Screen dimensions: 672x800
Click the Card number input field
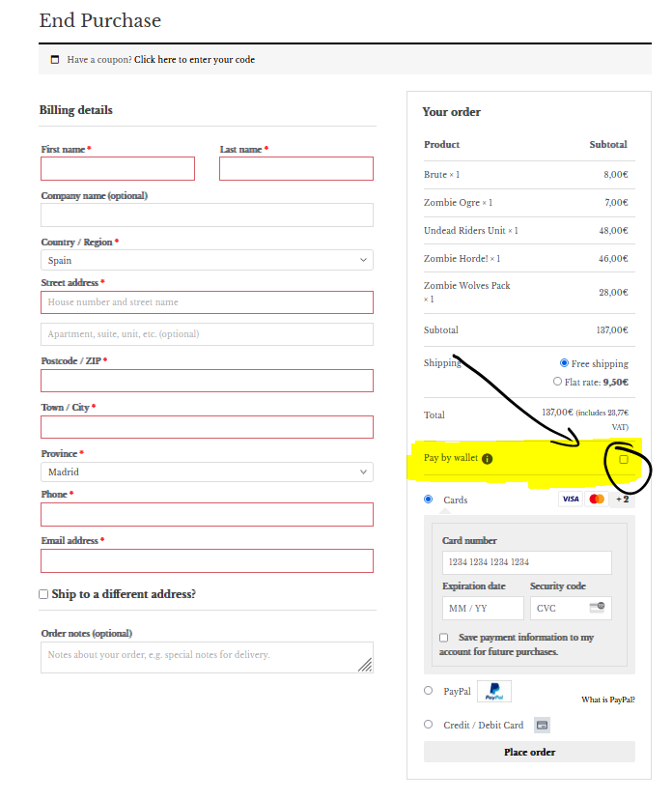click(526, 562)
